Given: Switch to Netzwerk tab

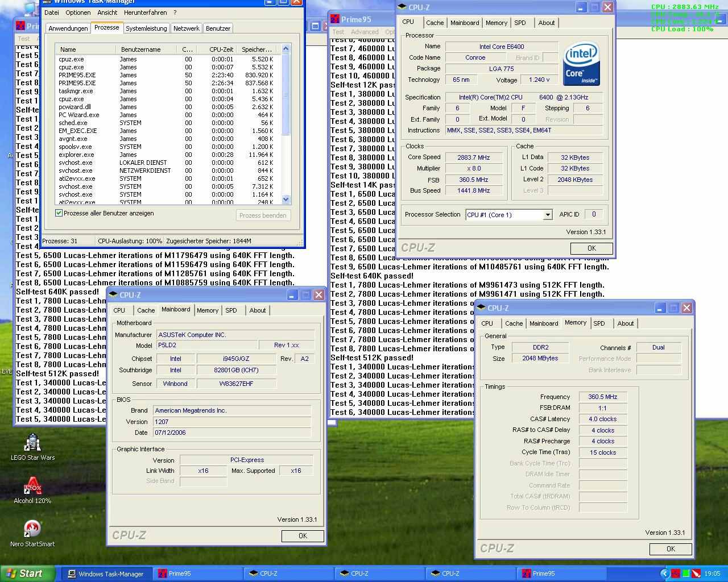Looking at the screenshot, I should pos(187,28).
